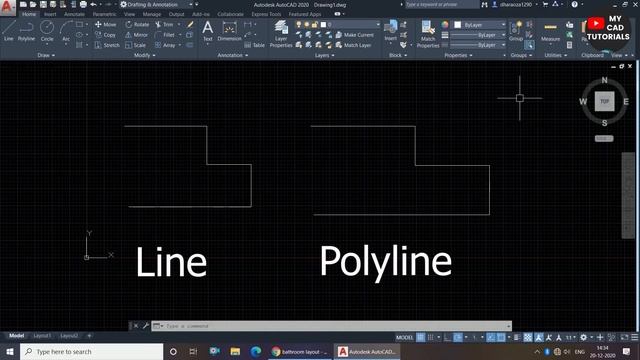Toggle lineweight display in status bar
This screenshot has height=360, width=640.
[x=517, y=338]
